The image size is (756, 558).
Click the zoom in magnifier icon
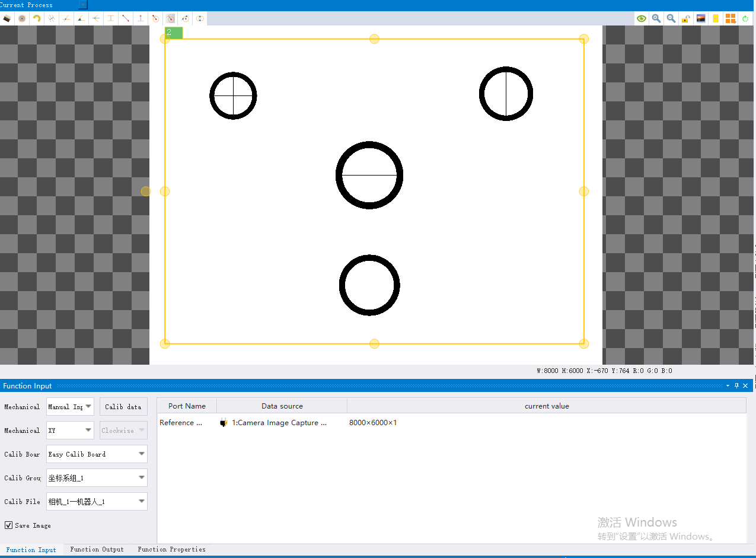point(656,18)
